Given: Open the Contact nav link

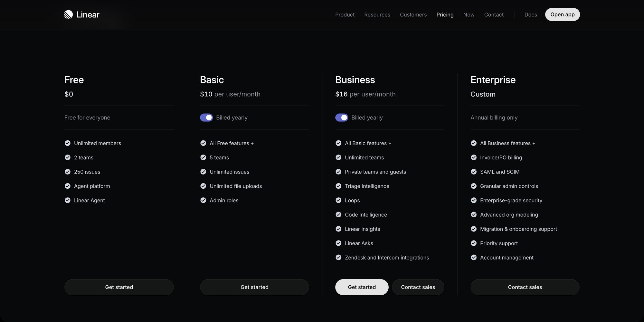Looking at the screenshot, I should pyautogui.click(x=494, y=14).
